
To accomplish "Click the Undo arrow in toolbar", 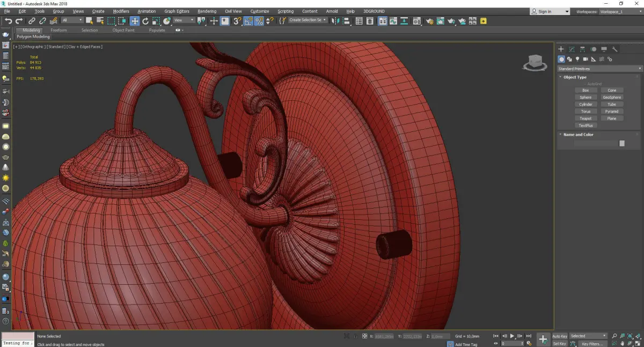I will 8,21.
